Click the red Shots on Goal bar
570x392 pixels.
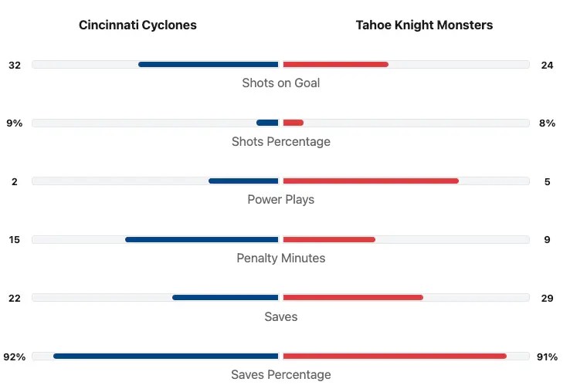335,65
